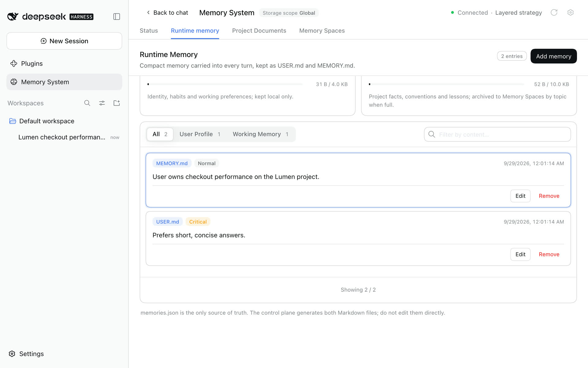
Task: Click the 2 entries count badge
Action: click(512, 56)
